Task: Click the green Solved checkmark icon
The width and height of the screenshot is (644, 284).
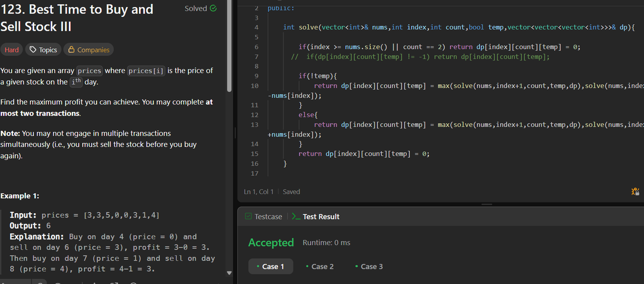Action: (x=214, y=9)
